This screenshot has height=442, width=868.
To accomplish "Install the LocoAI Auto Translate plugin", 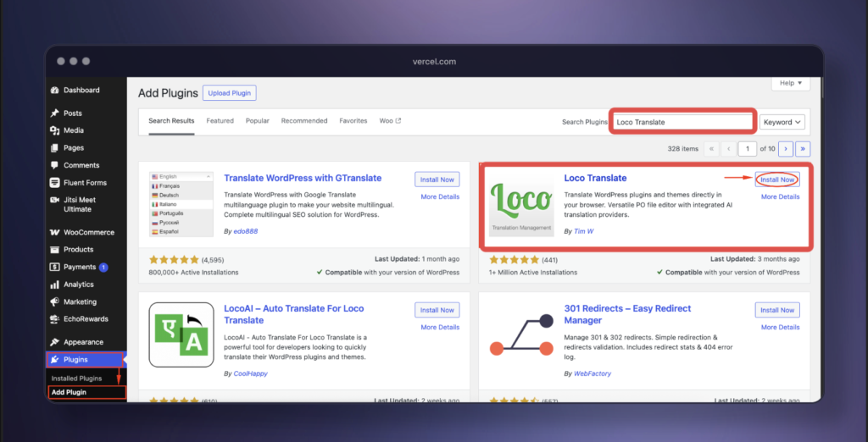I will [437, 311].
